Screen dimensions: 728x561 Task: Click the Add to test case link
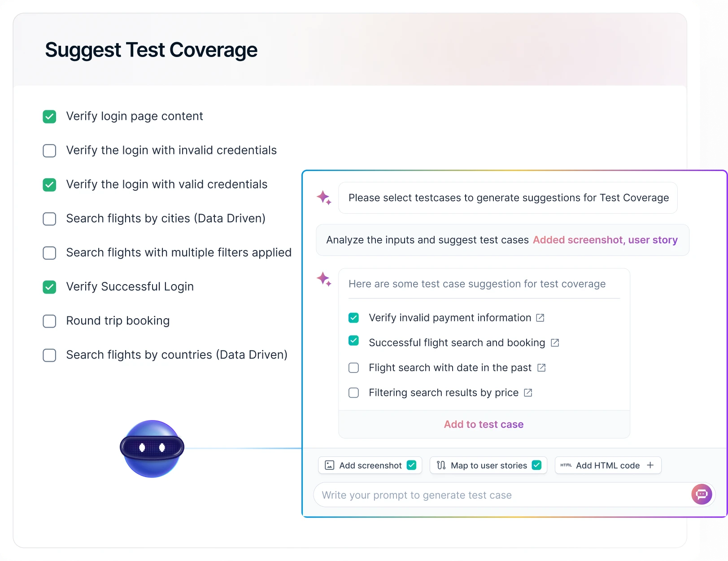click(484, 424)
